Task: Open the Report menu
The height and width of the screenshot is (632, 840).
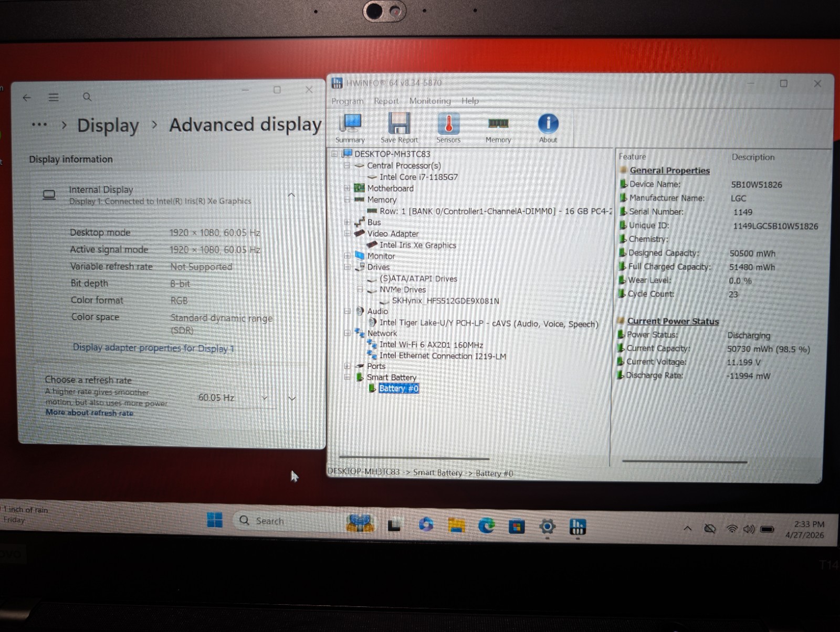Action: coord(386,101)
